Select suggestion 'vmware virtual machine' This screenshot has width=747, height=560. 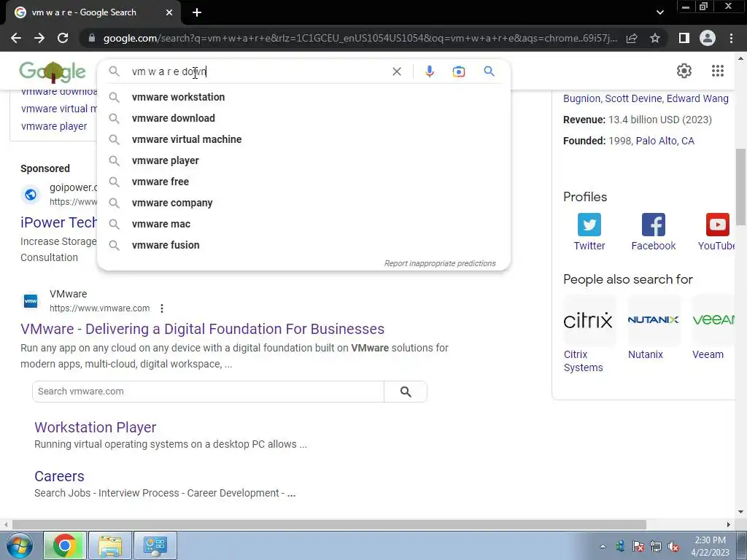point(303,139)
